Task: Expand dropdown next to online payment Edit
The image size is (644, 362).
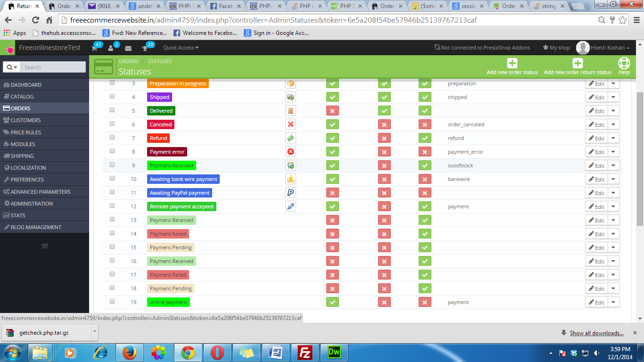Action: tap(613, 302)
